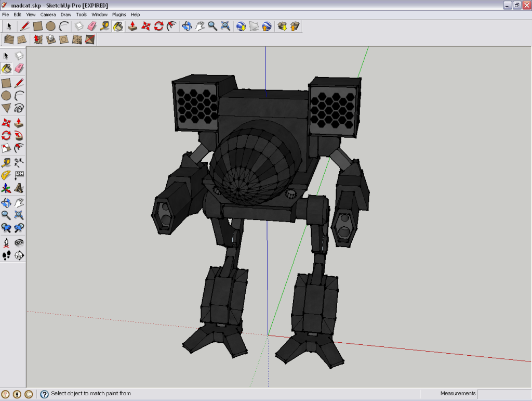Choose the 3D Text tool
Viewport: 532px width, 401px height.
[19, 188]
